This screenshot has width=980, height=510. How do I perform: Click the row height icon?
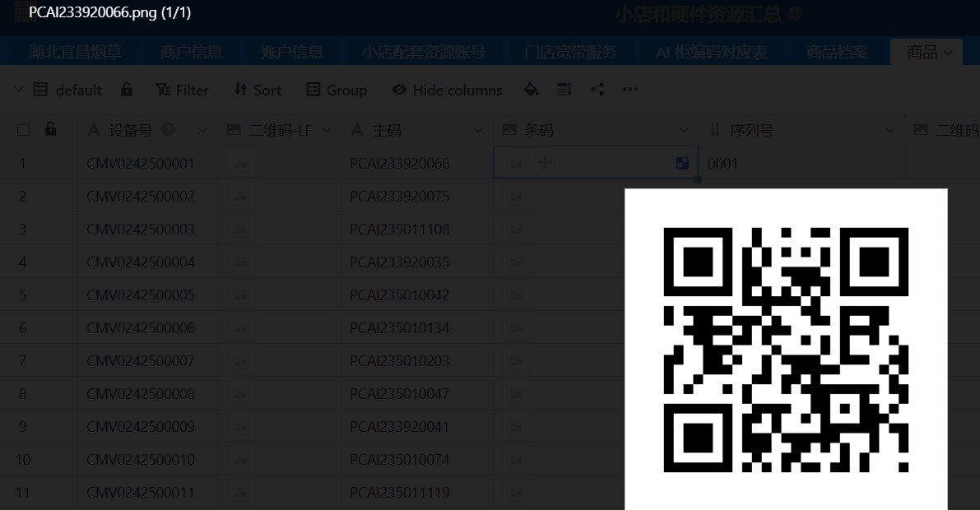(564, 90)
